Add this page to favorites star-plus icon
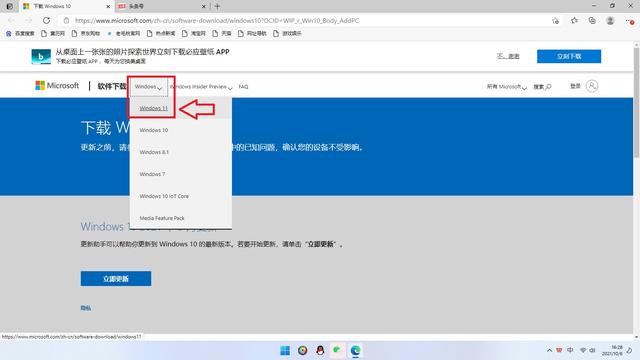 (555, 20)
